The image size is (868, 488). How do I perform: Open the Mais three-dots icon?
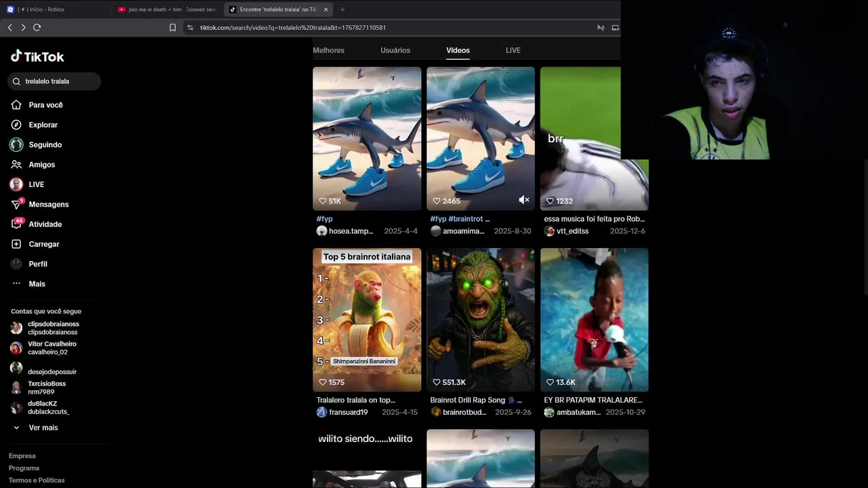tap(16, 283)
